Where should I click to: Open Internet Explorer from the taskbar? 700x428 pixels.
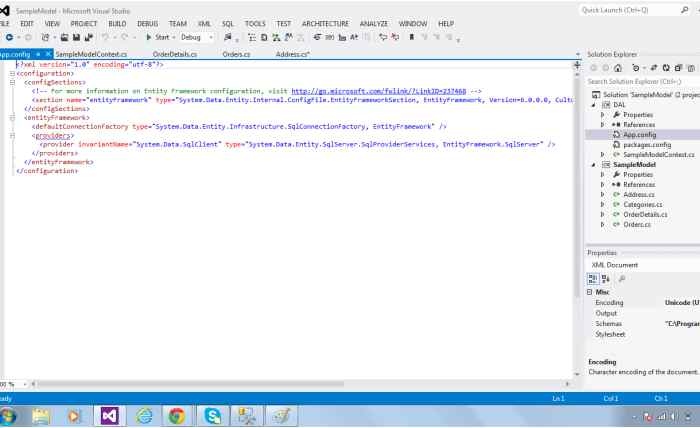tap(144, 416)
